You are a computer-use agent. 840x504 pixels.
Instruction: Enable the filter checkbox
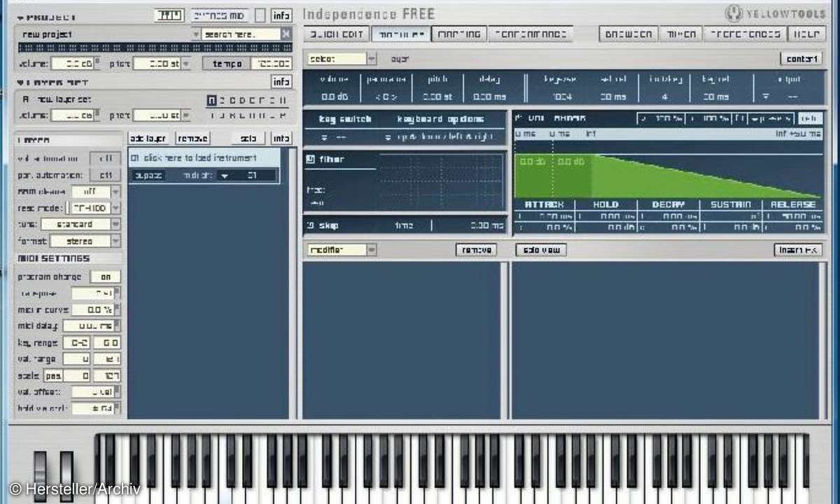[x=310, y=160]
